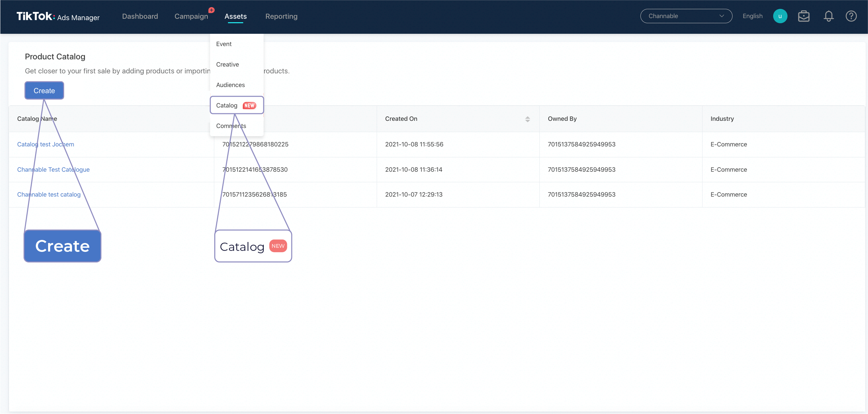Click E-Commerce in Channable test catalog row

728,195
